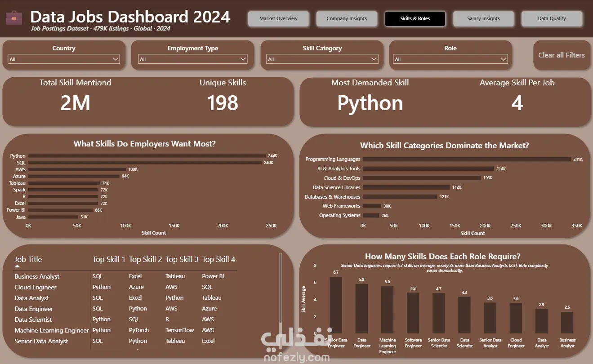Click the Power BI label in skills chart

16,210
